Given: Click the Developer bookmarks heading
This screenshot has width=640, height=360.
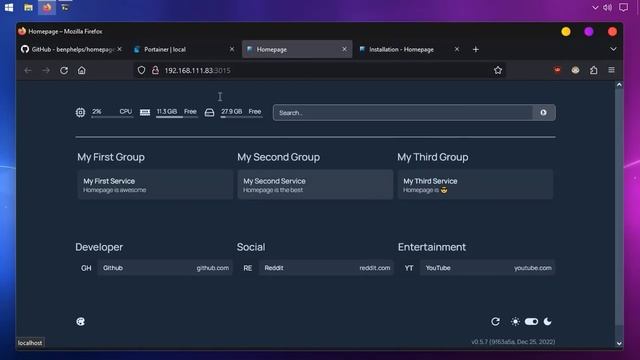Looking at the screenshot, I should (99, 247).
